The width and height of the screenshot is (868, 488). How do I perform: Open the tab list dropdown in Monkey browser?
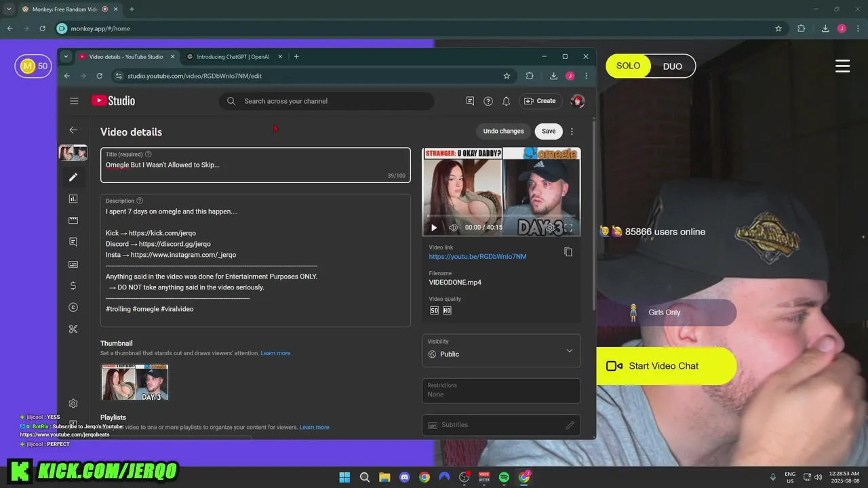tap(9, 9)
